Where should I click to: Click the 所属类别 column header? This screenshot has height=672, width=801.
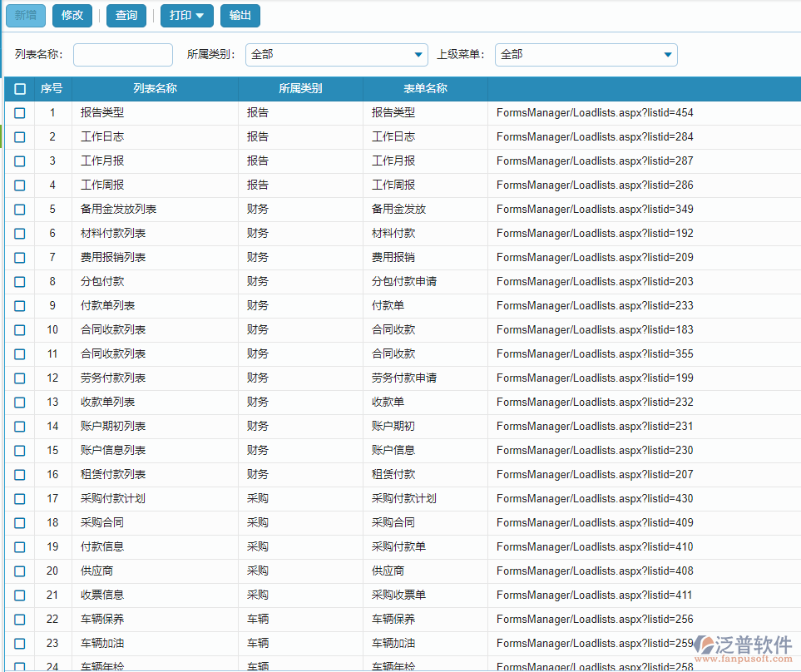tap(299, 88)
